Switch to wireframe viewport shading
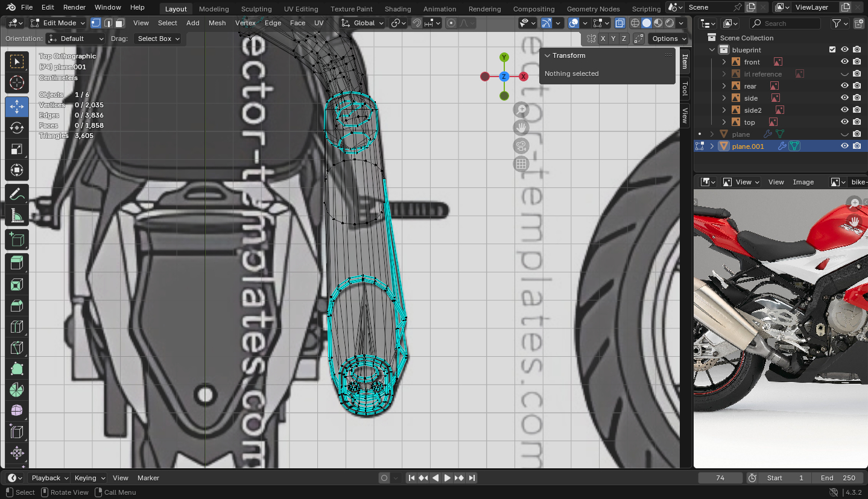Screen dimensions: 868x499 (x=635, y=23)
